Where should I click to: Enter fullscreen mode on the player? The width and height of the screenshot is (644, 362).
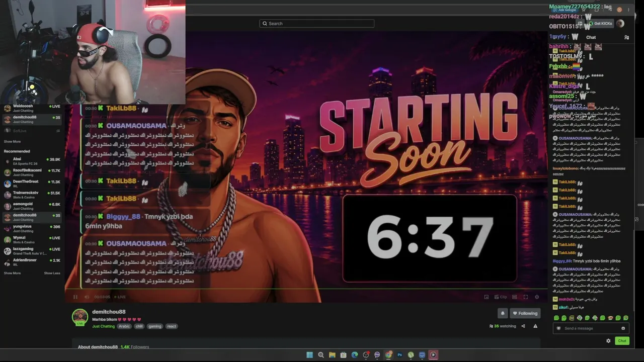click(x=526, y=297)
